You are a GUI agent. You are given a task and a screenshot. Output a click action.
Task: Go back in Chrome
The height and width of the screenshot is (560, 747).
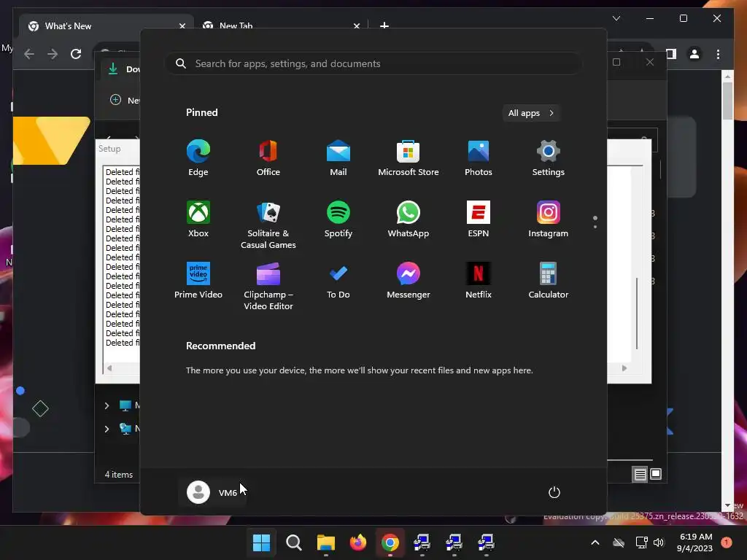point(29,54)
